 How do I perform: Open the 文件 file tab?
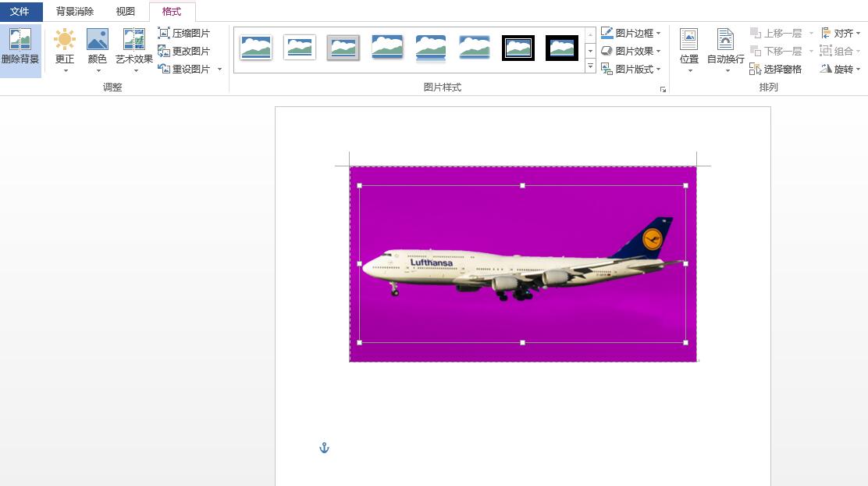pyautogui.click(x=20, y=11)
